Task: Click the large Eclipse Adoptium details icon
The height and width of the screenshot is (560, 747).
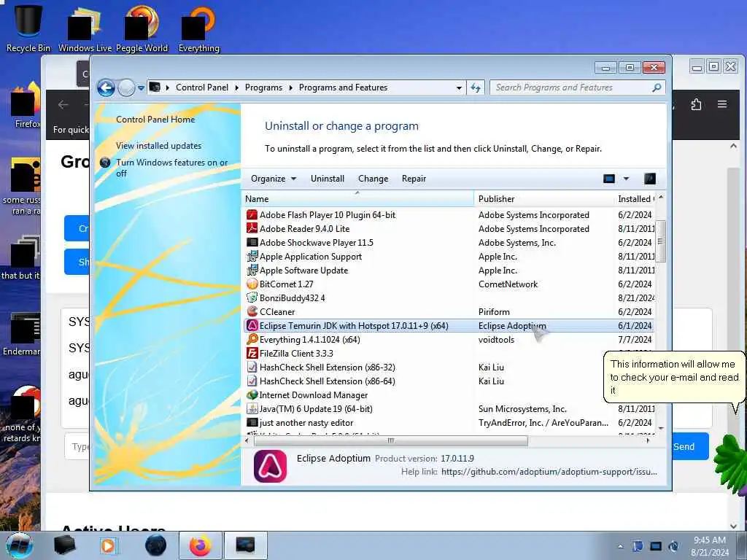Action: pyautogui.click(x=270, y=466)
